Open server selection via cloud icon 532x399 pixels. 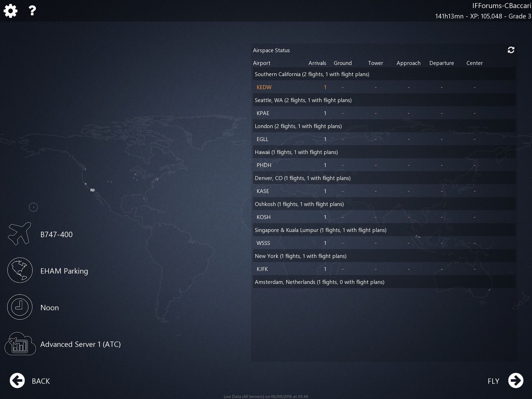[x=20, y=344]
